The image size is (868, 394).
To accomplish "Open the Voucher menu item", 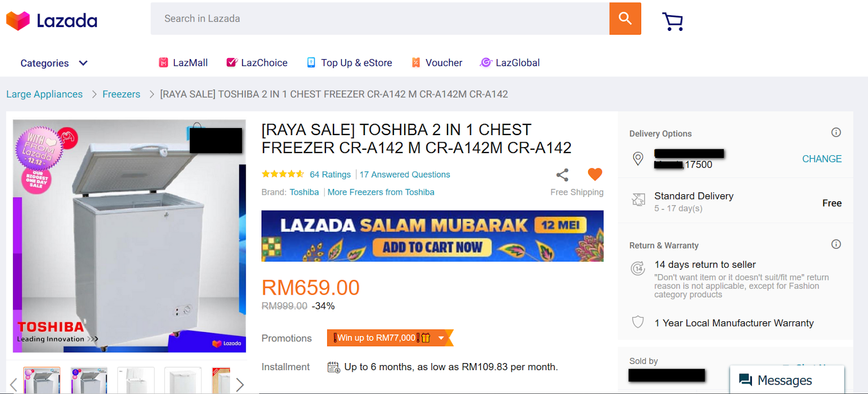I will (437, 63).
